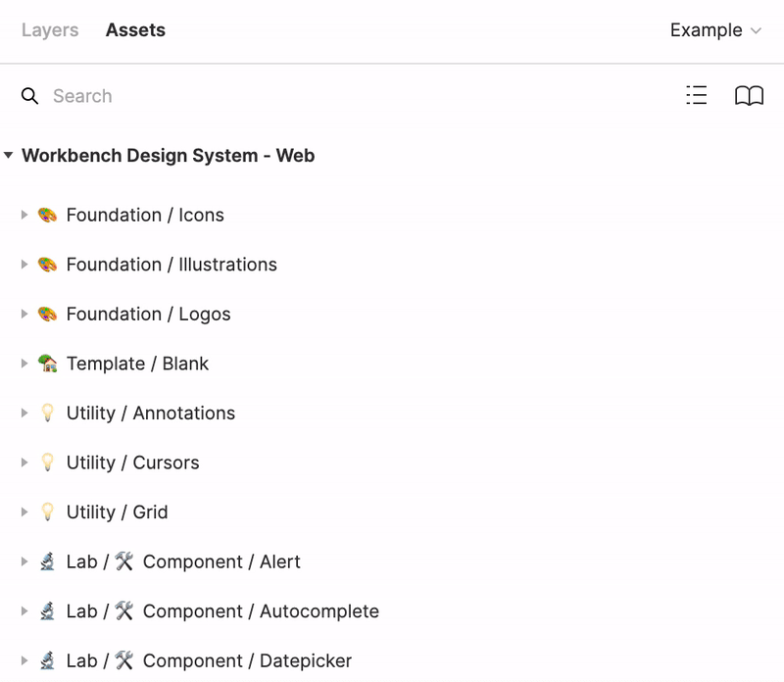Click the house icon beside Template / Blank
This screenshot has height=682, width=784.
[47, 364]
